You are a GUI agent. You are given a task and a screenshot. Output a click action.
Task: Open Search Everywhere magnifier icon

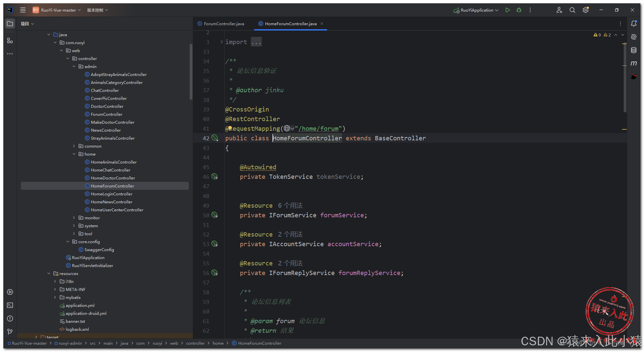pyautogui.click(x=572, y=10)
